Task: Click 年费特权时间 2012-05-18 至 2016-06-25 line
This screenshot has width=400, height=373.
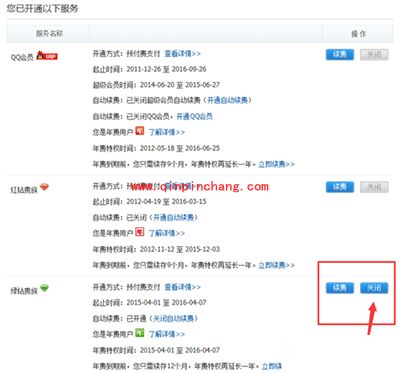Action: point(156,148)
